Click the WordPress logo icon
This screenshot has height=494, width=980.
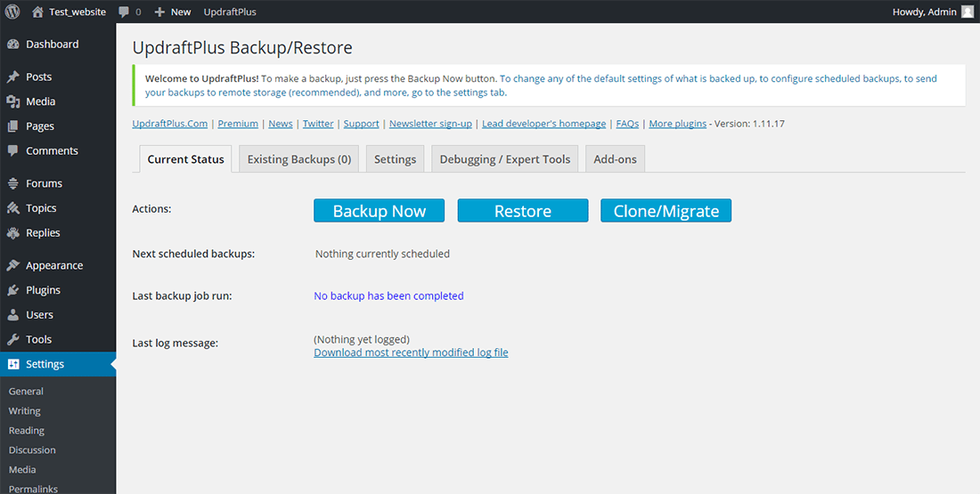pos(12,12)
